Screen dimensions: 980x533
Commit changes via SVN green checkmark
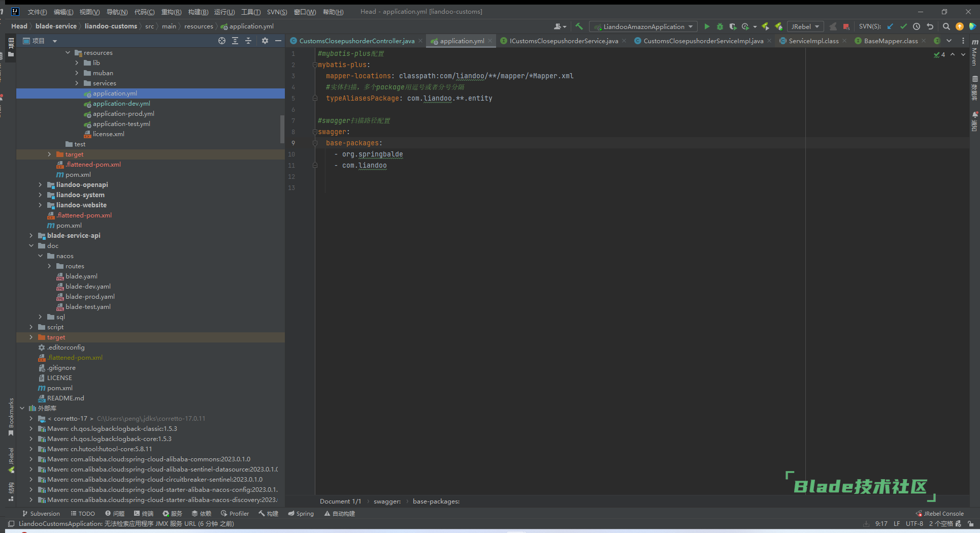tap(903, 26)
